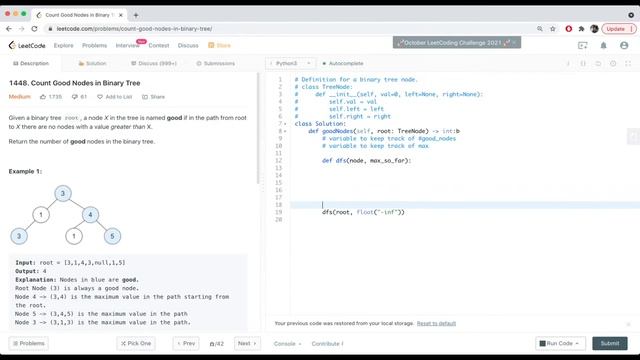The image size is (640, 360).
Task: Bookmark page with star icon
Action: 553,29
